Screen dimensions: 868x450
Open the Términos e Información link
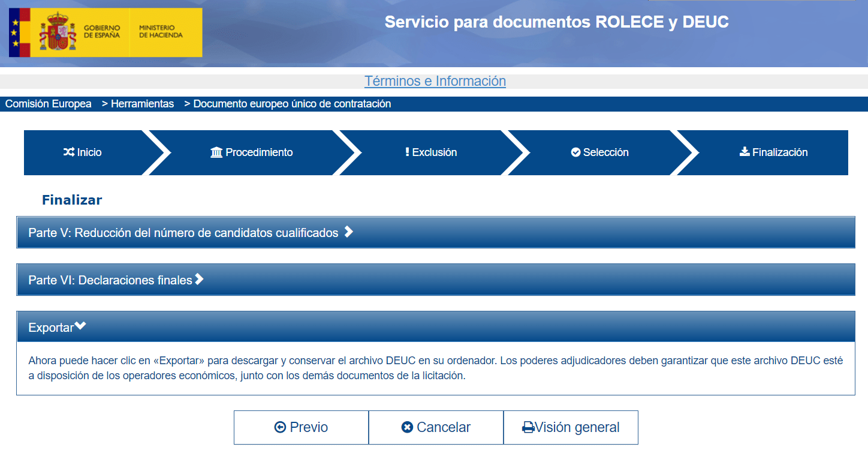tap(435, 81)
